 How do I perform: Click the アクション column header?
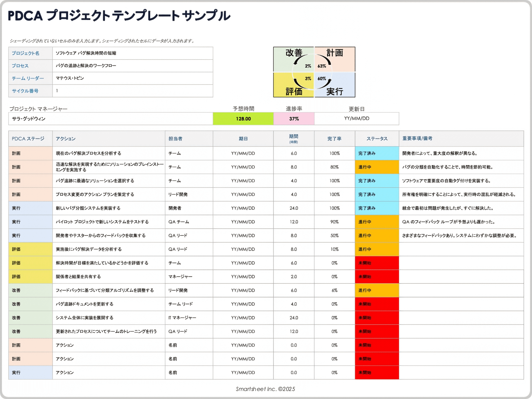109,139
